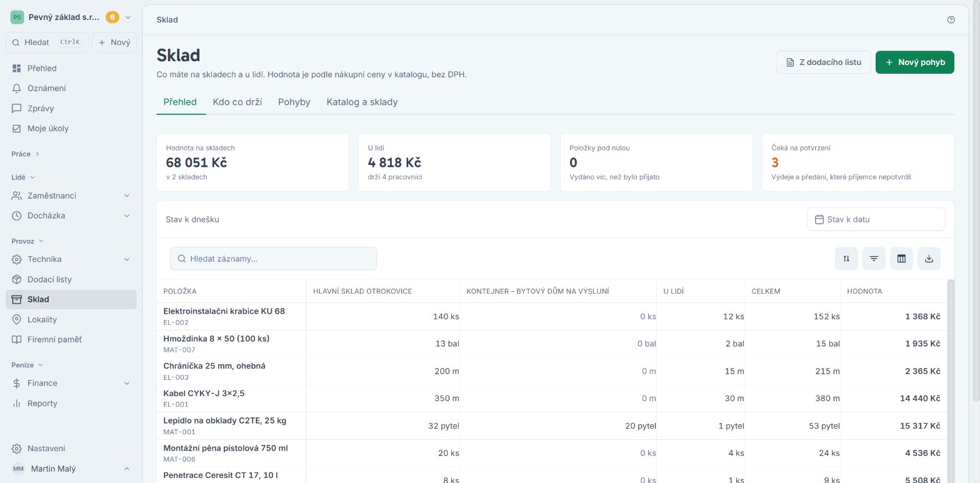980x483 pixels.
Task: Collapse the Provoz section header
Action: pyautogui.click(x=28, y=241)
